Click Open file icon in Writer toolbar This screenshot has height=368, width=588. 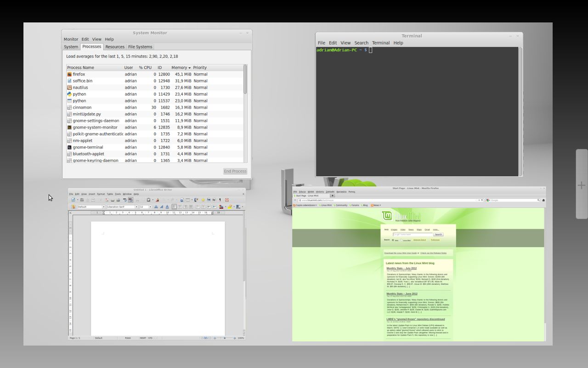click(82, 200)
